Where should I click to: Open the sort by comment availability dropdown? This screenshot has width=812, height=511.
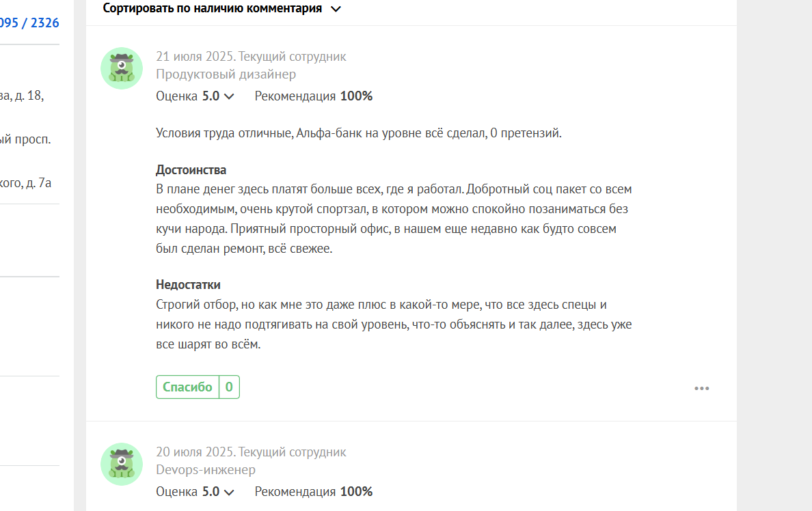click(221, 9)
